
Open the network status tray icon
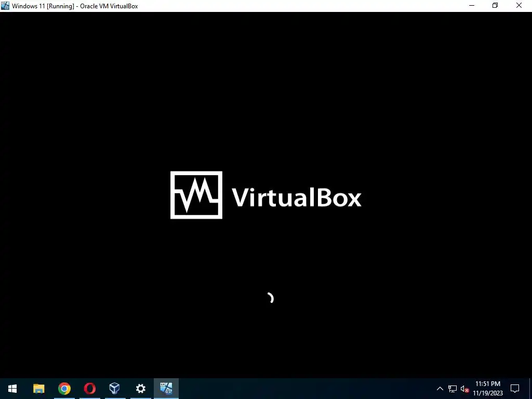tap(453, 389)
